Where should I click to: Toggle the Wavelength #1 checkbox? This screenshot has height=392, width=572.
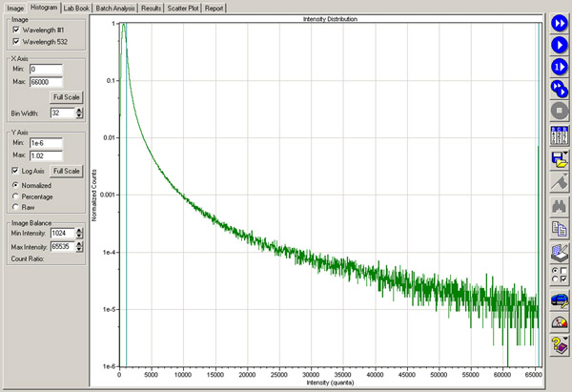[x=15, y=30]
